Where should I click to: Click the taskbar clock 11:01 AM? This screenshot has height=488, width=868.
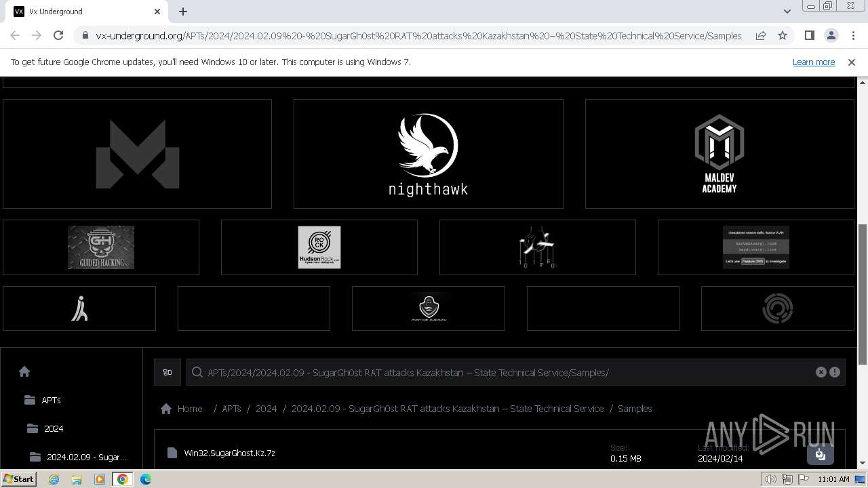(x=833, y=479)
